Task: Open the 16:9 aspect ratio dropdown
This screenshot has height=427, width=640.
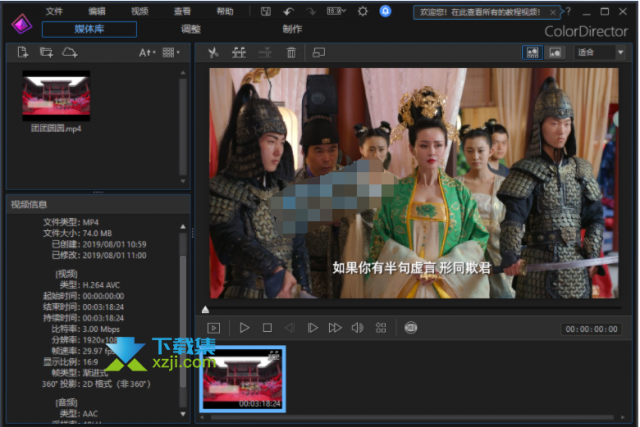Action: point(336,11)
